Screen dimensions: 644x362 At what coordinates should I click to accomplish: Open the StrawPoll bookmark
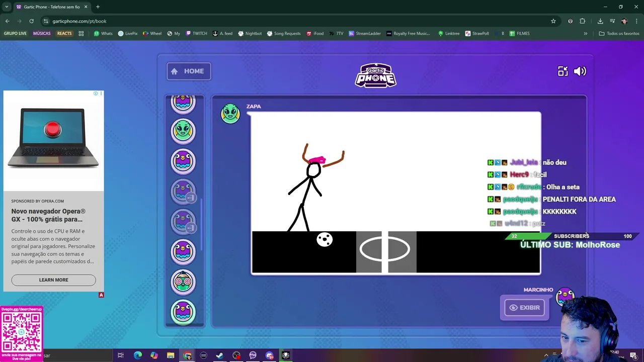(x=477, y=34)
